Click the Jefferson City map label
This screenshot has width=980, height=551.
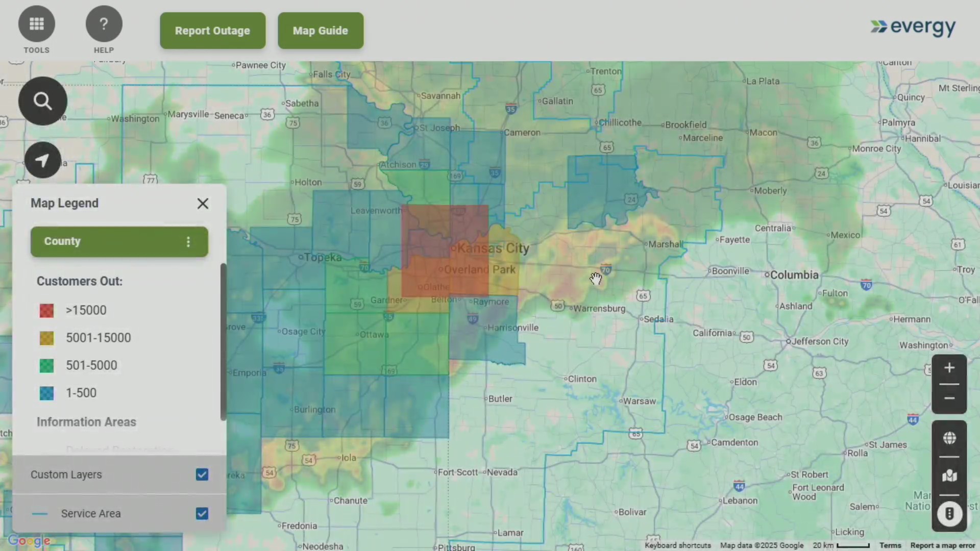pos(820,341)
